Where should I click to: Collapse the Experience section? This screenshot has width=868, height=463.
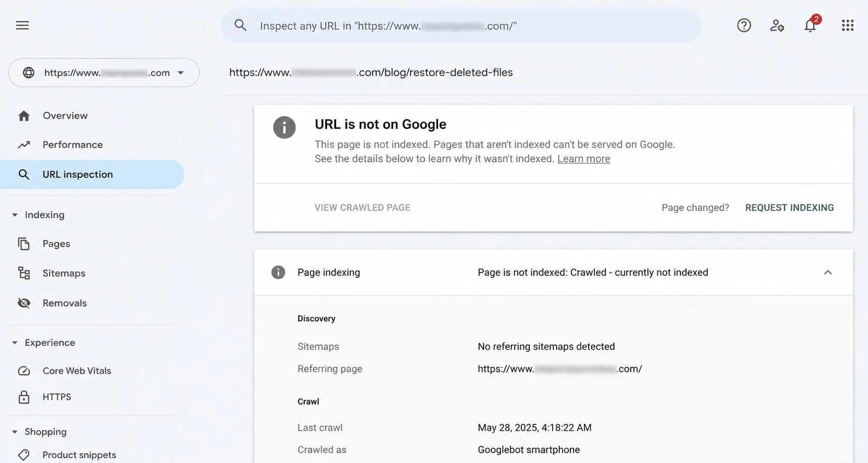(15, 343)
